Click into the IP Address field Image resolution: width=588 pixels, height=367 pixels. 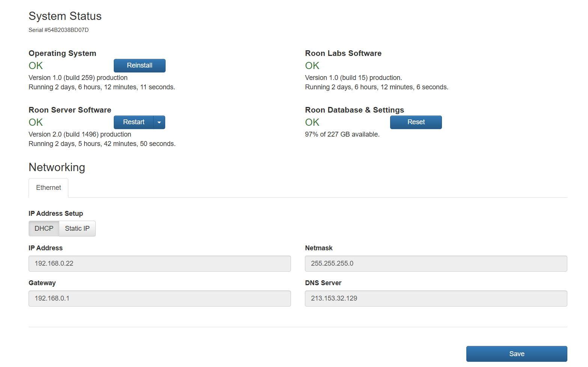tap(160, 264)
